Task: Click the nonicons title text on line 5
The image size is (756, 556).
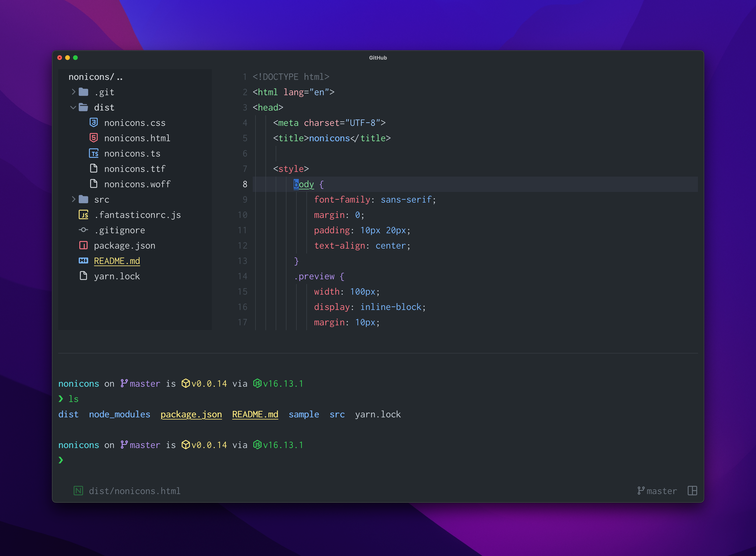Action: pos(329,138)
